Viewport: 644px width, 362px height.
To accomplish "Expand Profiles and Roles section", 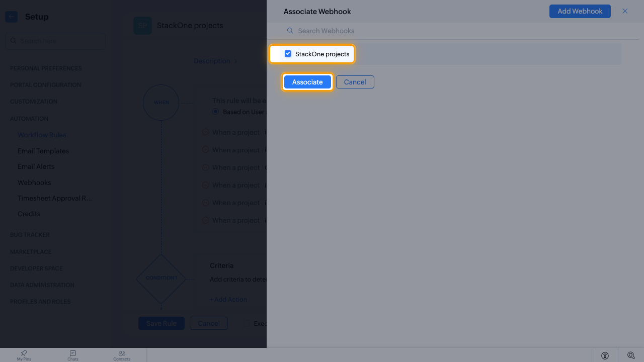I will point(40,302).
